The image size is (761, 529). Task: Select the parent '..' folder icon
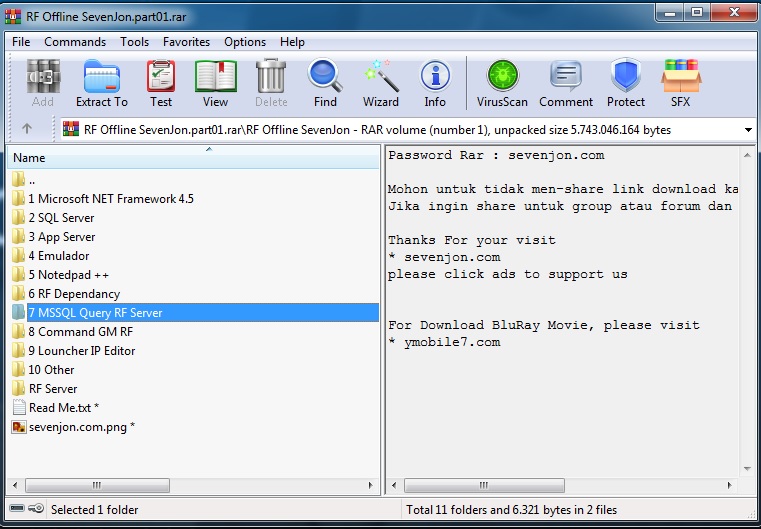tap(18, 180)
